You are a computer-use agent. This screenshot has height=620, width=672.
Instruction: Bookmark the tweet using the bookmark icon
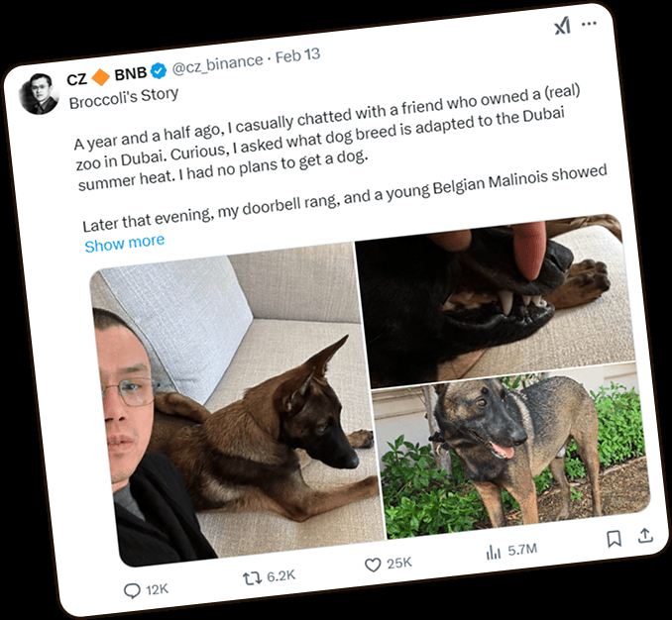pyautogui.click(x=614, y=539)
